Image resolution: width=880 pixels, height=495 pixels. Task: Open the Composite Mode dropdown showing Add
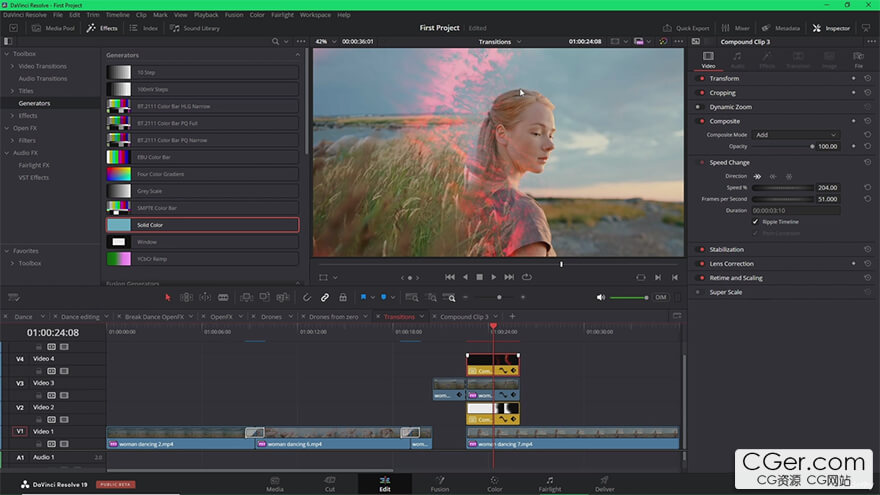click(x=795, y=135)
